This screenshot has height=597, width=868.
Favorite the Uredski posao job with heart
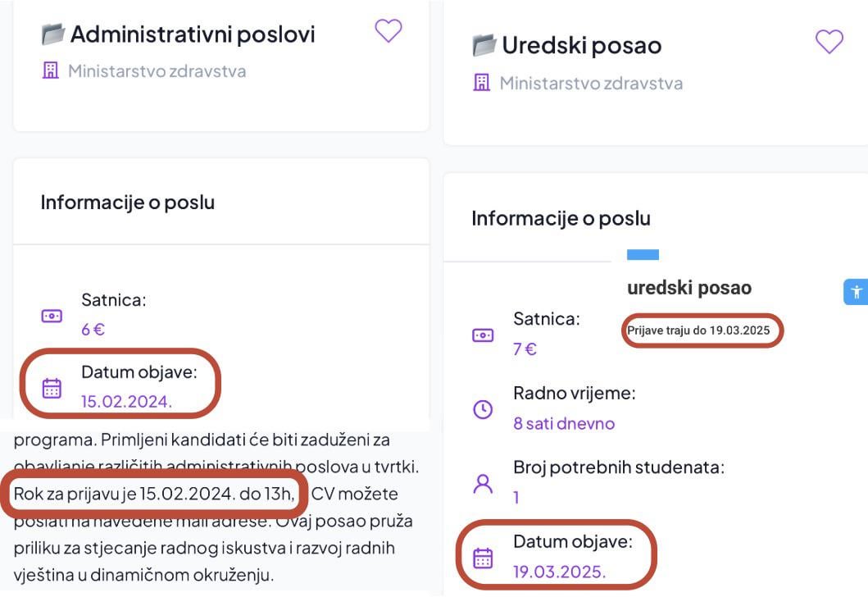829,42
